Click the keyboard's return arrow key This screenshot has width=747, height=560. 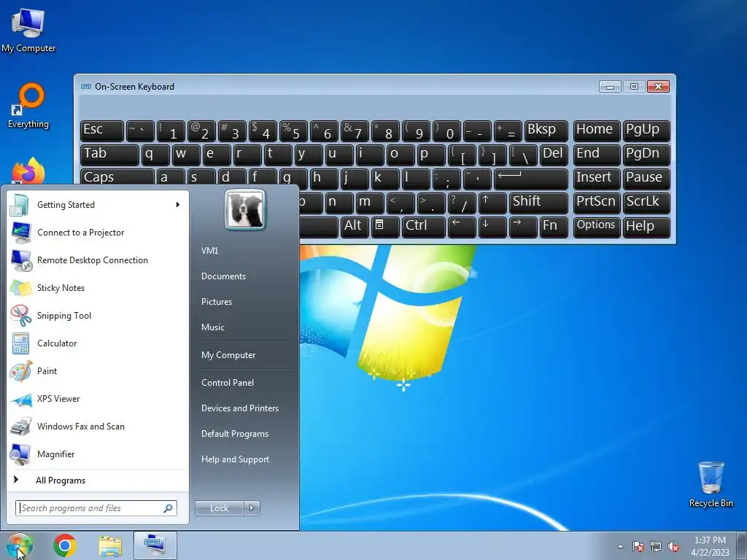(531, 179)
